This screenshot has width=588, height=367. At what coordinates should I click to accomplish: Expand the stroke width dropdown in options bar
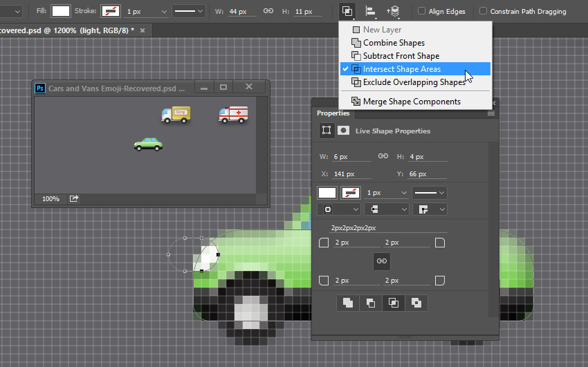click(x=146, y=12)
